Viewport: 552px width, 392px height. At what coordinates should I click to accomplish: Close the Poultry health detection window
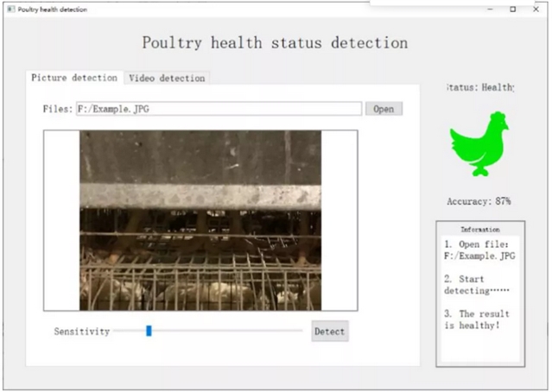tap(536, 9)
